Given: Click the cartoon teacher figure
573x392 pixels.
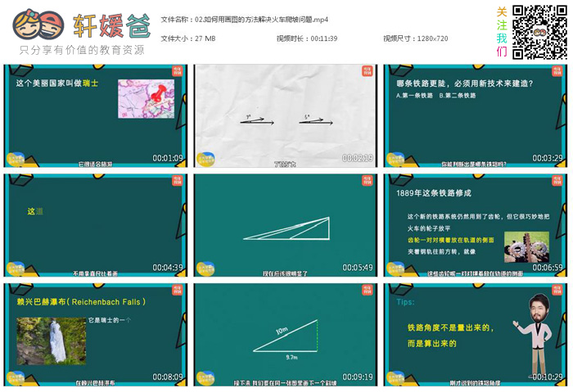Looking at the screenshot, I should 535,335.
